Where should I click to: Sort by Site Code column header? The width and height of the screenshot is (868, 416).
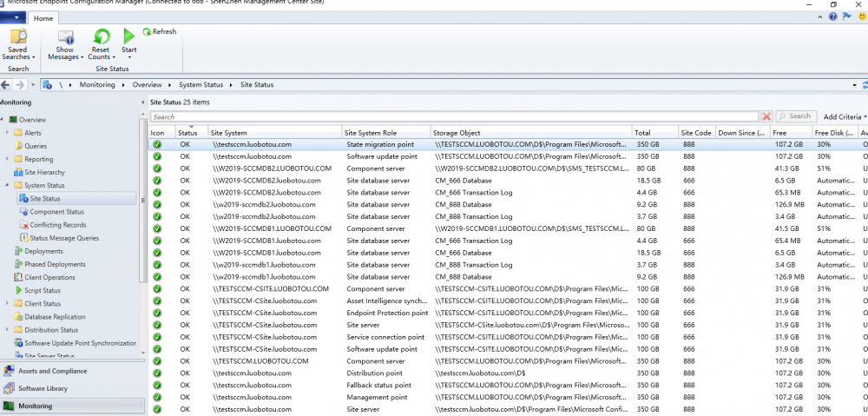coord(696,133)
